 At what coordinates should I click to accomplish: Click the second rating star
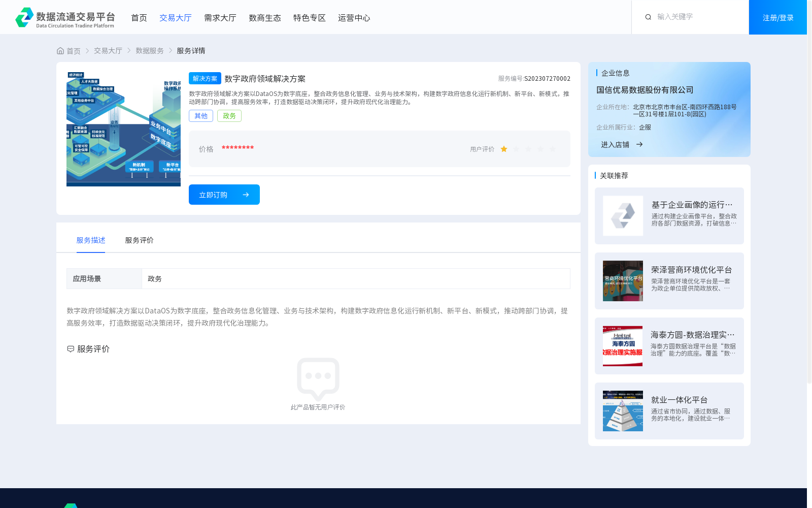(x=516, y=149)
